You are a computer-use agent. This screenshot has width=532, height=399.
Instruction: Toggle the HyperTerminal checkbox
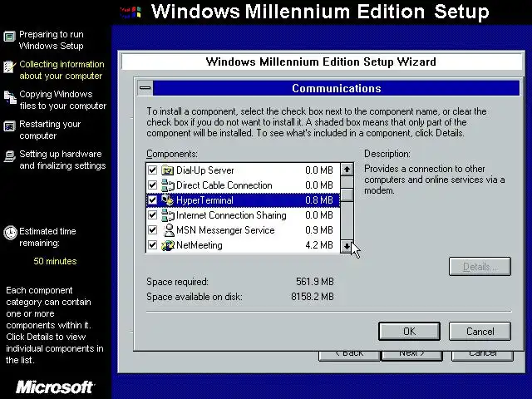coord(152,199)
